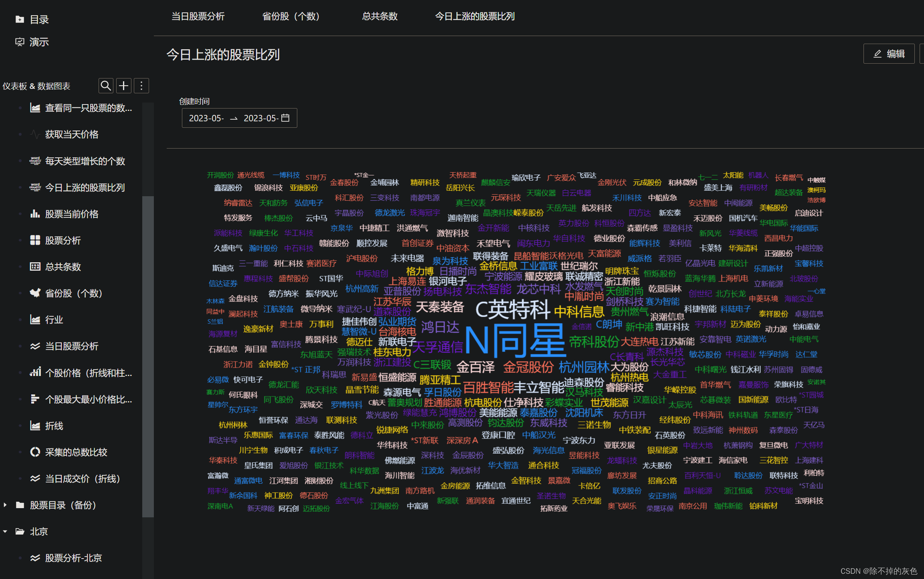
Task: Open 股票分析 dashboard grid item
Action: coord(63,240)
